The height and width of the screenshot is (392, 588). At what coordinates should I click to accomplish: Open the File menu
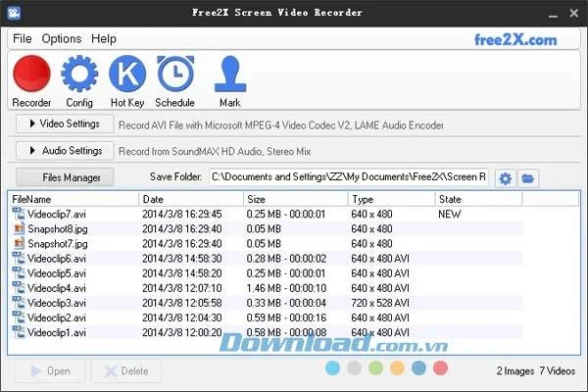[23, 38]
